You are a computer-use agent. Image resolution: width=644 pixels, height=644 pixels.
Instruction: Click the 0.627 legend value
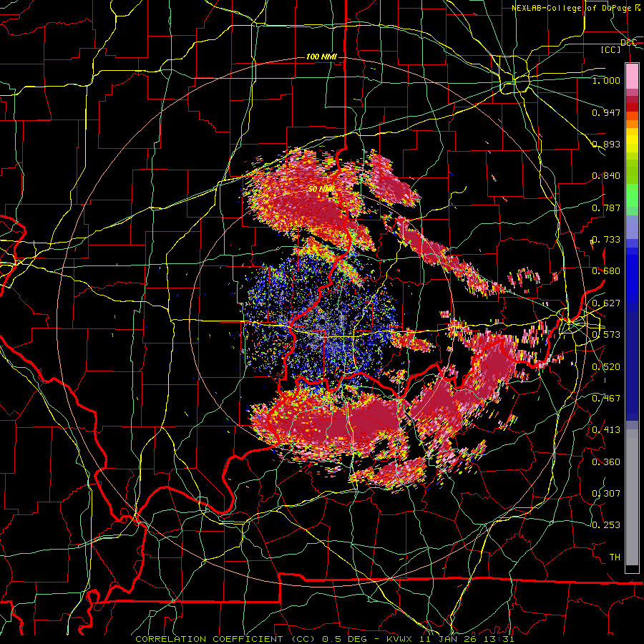pos(606,303)
